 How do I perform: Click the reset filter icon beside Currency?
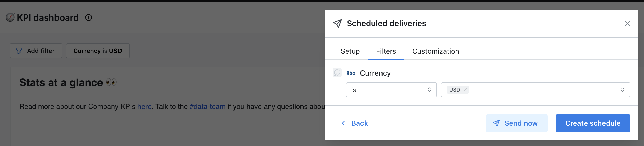coord(337,73)
